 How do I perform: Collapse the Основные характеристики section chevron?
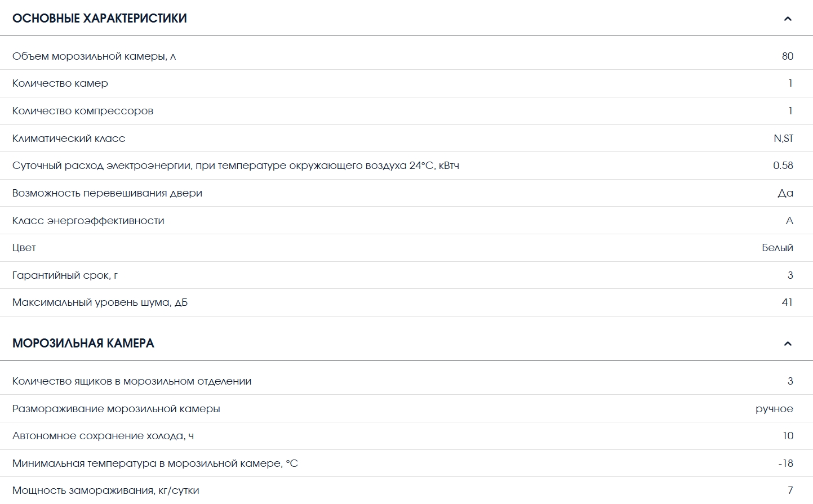point(788,19)
